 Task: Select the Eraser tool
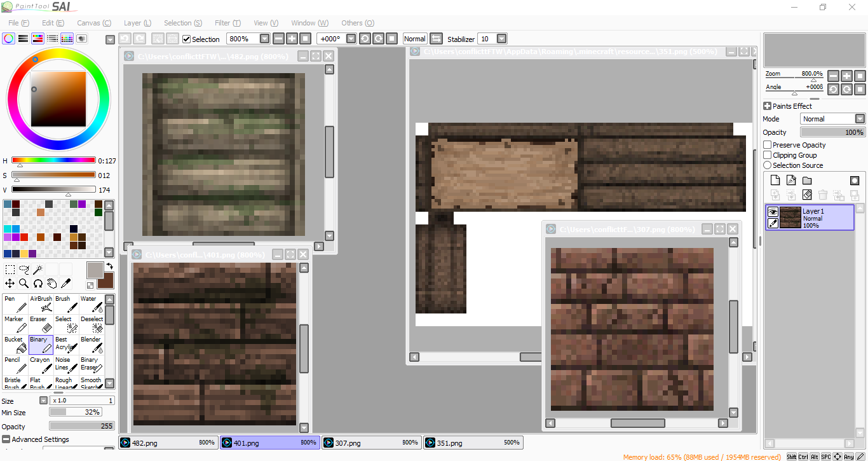[x=41, y=324]
